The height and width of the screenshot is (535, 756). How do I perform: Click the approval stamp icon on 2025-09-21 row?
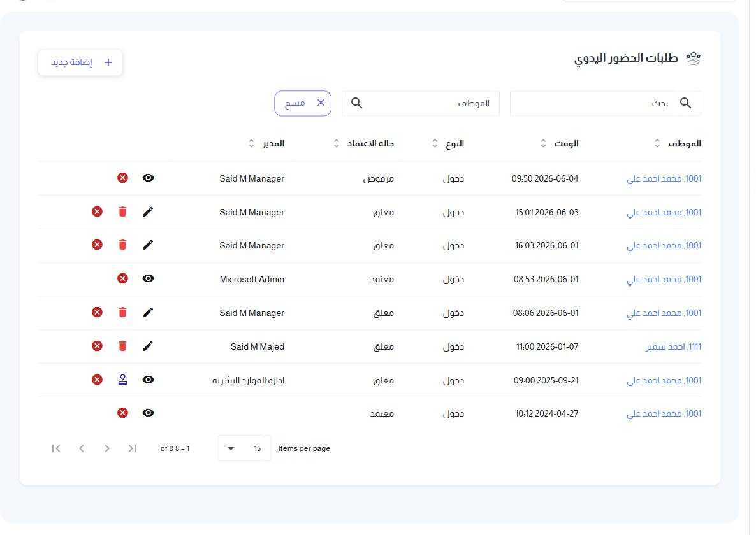tap(122, 380)
